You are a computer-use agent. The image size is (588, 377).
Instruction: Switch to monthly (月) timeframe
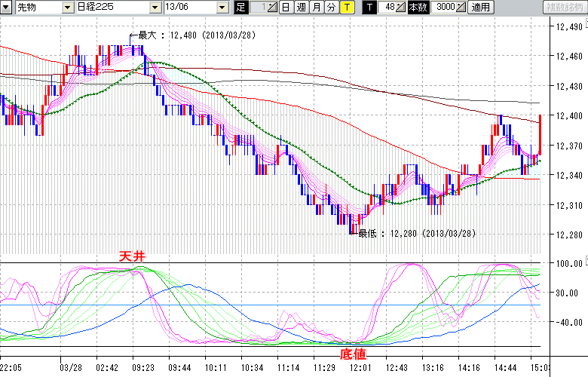point(316,7)
